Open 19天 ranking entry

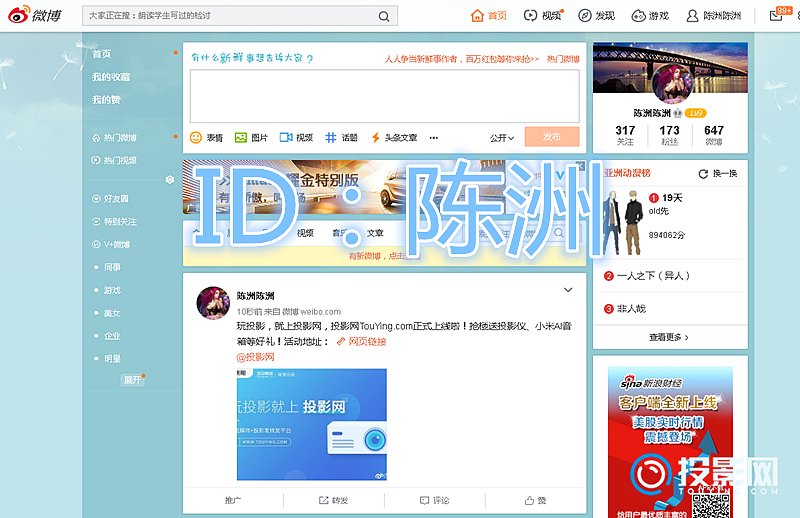pos(672,198)
